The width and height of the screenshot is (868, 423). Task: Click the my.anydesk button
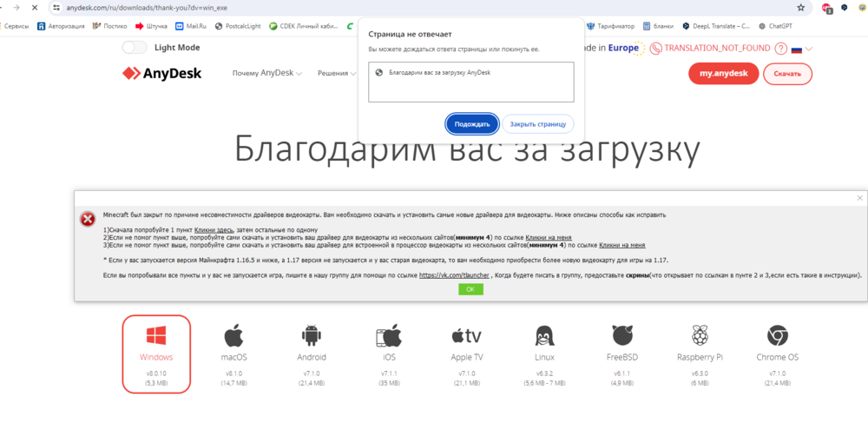tap(724, 73)
